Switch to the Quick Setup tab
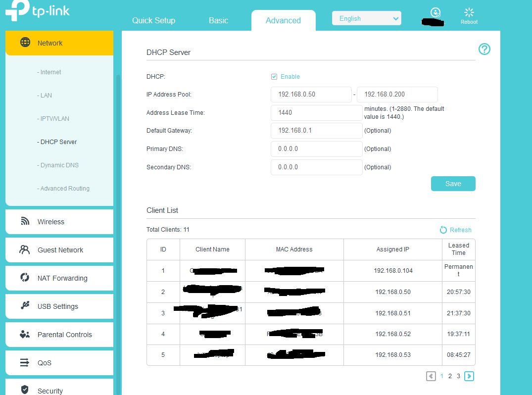The width and height of the screenshot is (532, 395). click(x=153, y=20)
